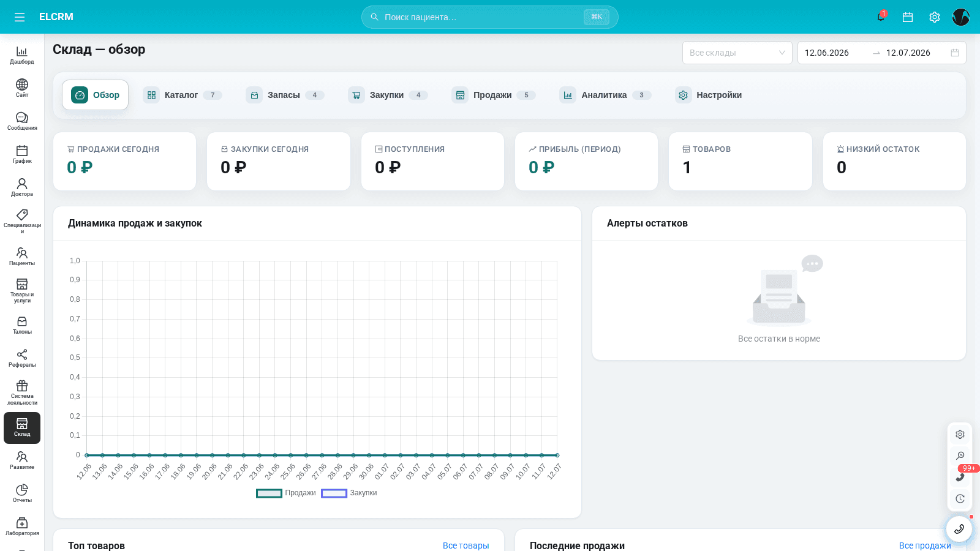Click Низкий остаток card
Viewport: 980px width, 551px height.
pyautogui.click(x=894, y=162)
